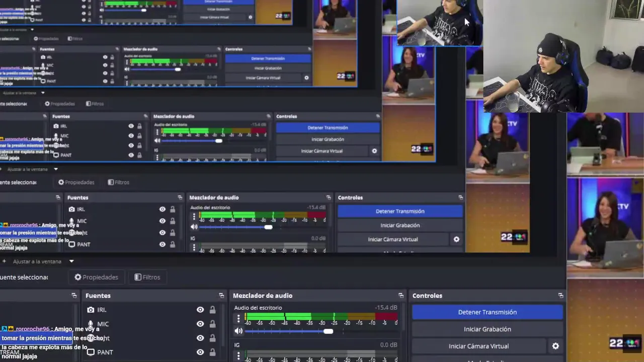The width and height of the screenshot is (644, 362).
Task: Hide the MIC source in largest OBS copy
Action: click(x=200, y=324)
